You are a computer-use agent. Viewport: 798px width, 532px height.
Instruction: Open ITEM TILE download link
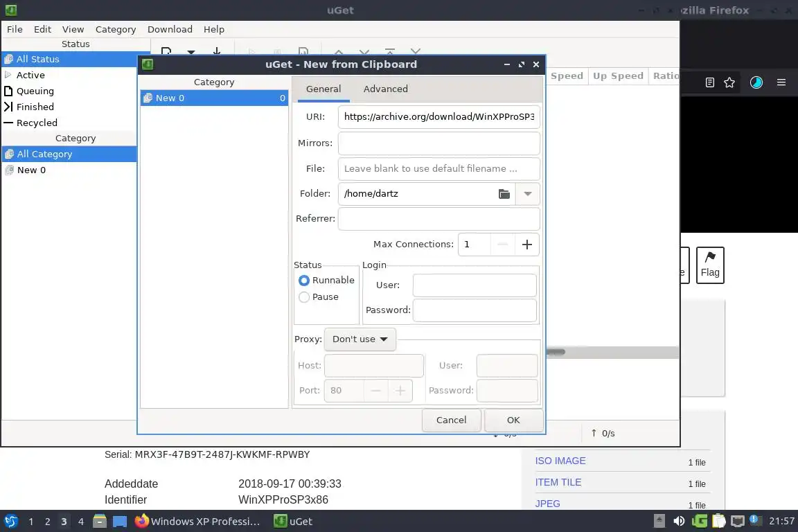[x=558, y=482]
